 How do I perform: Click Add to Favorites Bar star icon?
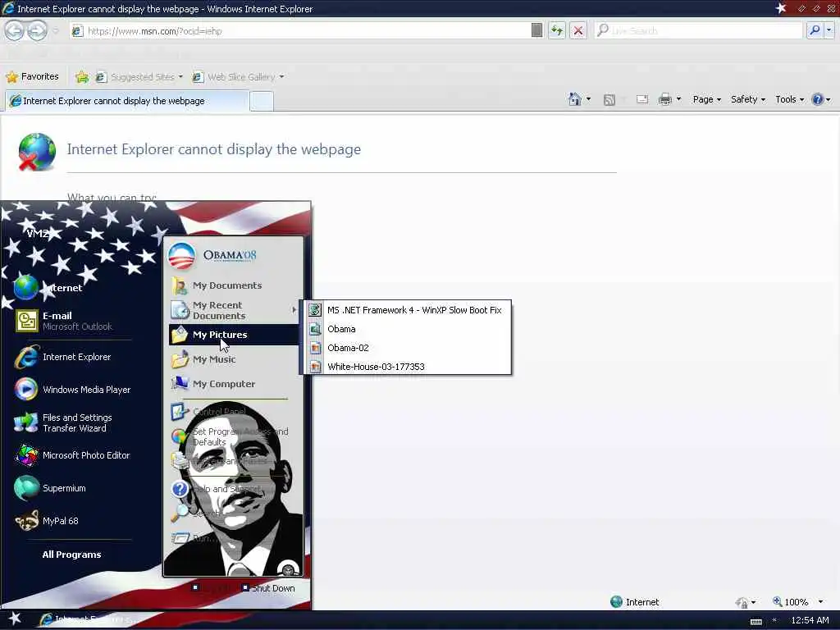pos(82,77)
